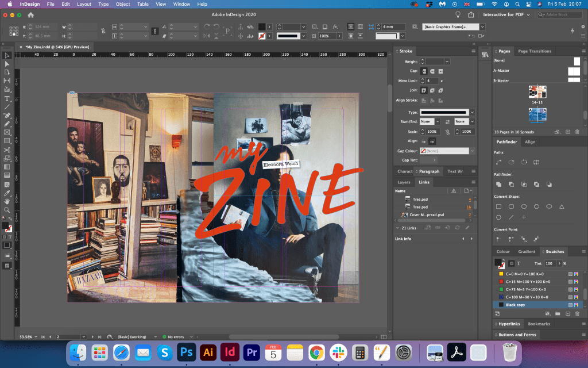This screenshot has width=588, height=368.
Task: Convert shape to triangle in Pathfinder
Action: (x=562, y=206)
